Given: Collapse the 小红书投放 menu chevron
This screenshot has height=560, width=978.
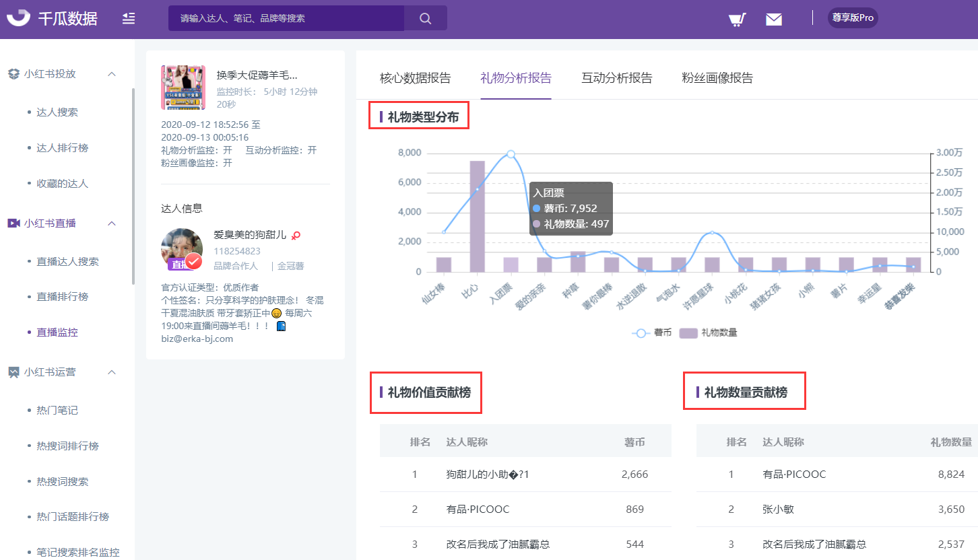Looking at the screenshot, I should pos(112,74).
